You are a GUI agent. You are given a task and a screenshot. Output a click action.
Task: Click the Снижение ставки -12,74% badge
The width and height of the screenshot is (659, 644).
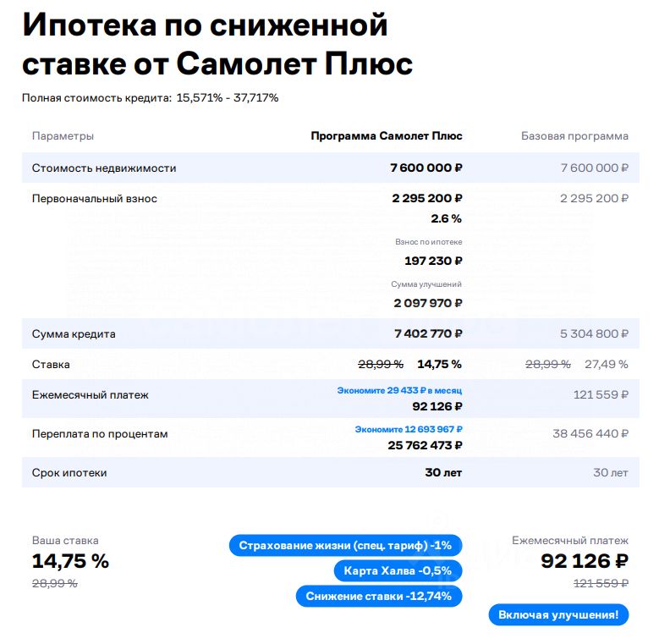tap(379, 596)
